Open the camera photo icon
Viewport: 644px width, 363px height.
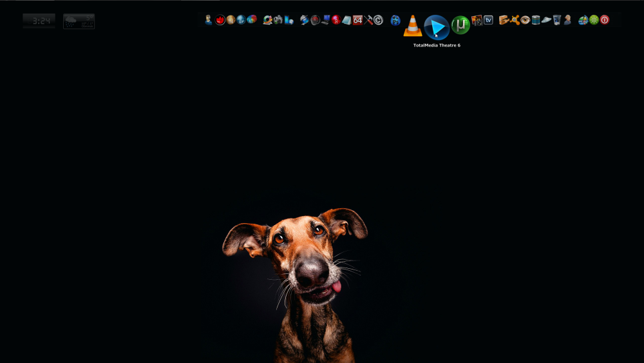click(278, 20)
